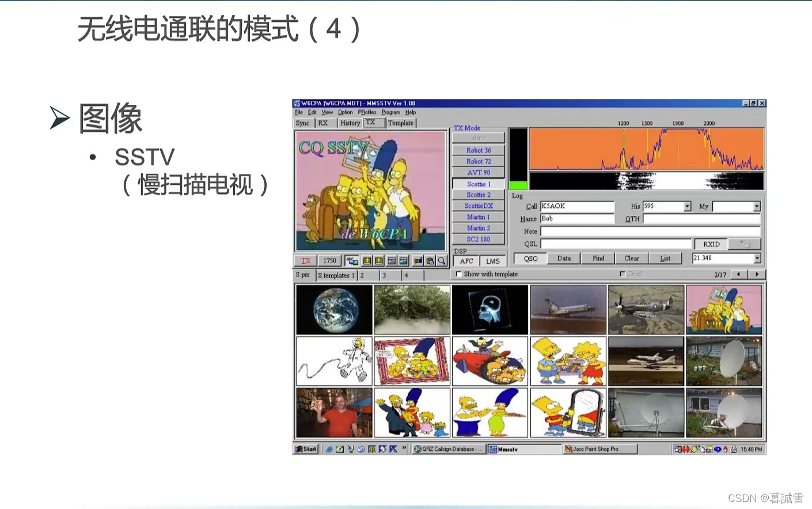812x509 pixels.
Task: Switch to the Template tab
Action: [x=401, y=123]
